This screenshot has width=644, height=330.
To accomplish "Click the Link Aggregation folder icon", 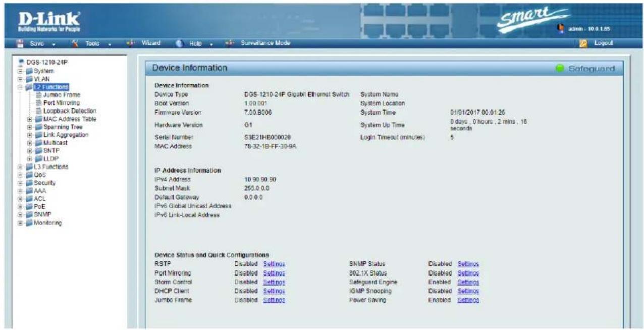I will pyautogui.click(x=39, y=135).
